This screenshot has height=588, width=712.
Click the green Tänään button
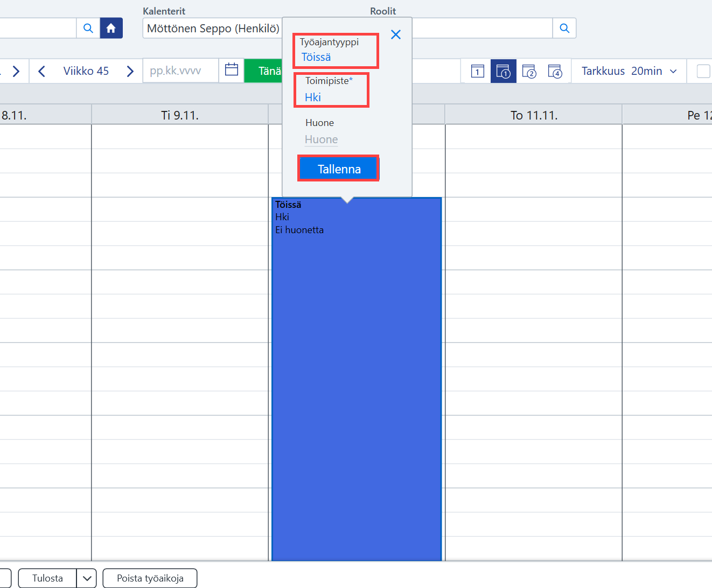click(x=264, y=71)
